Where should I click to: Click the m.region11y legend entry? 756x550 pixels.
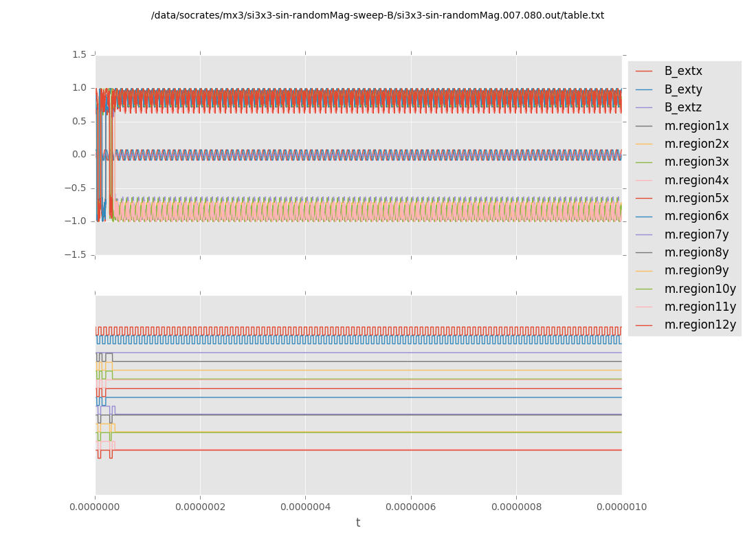coord(700,307)
